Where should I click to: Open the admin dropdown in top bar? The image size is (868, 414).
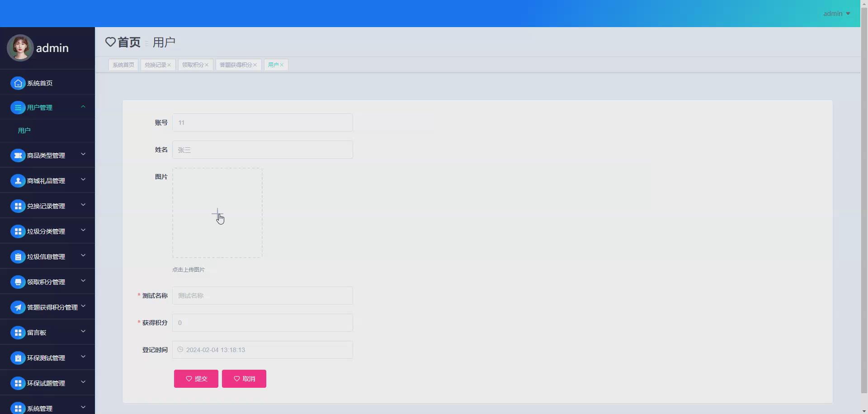tap(836, 14)
